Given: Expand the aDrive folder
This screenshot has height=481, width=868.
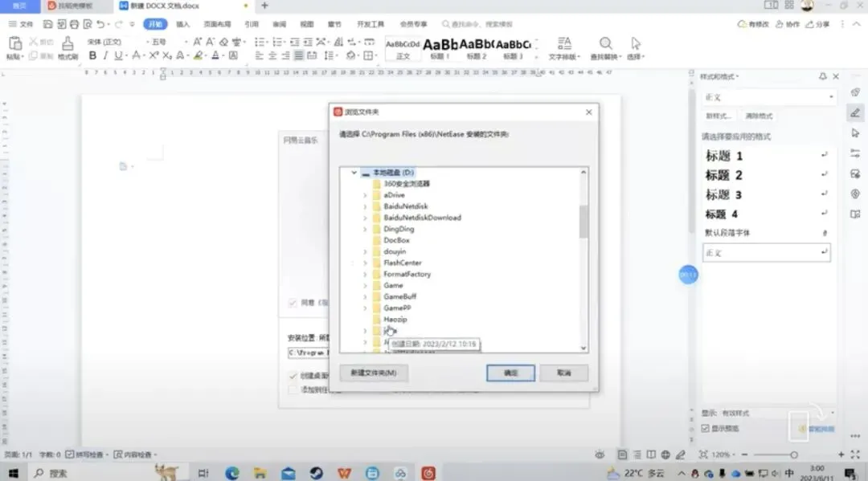Looking at the screenshot, I should pos(365,195).
